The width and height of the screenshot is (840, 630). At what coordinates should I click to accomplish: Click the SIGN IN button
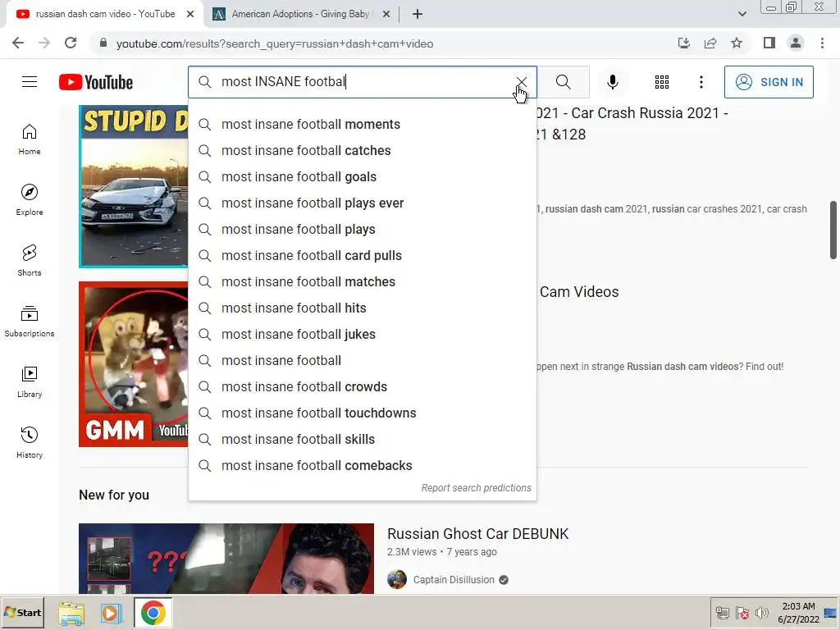click(769, 82)
